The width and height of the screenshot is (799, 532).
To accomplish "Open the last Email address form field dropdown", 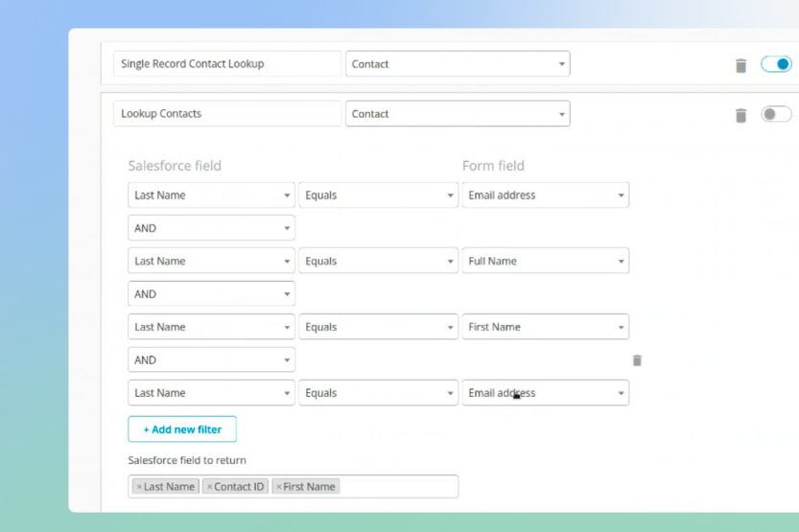I will point(545,393).
